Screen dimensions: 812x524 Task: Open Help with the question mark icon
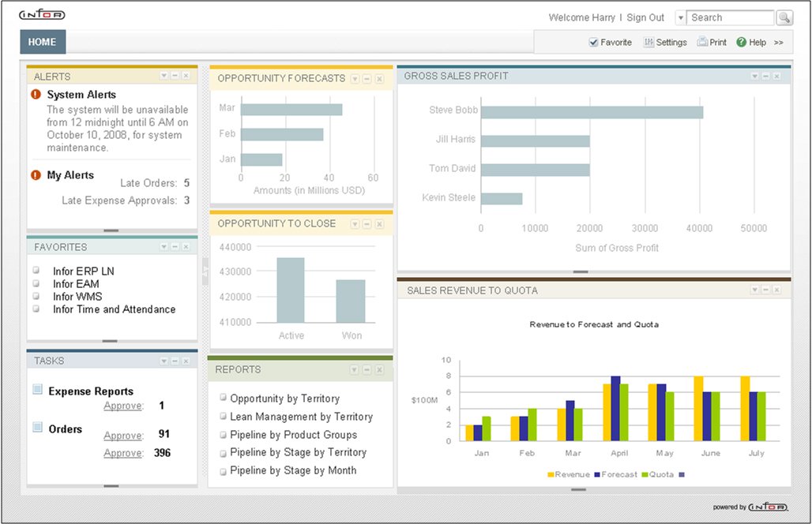click(741, 43)
